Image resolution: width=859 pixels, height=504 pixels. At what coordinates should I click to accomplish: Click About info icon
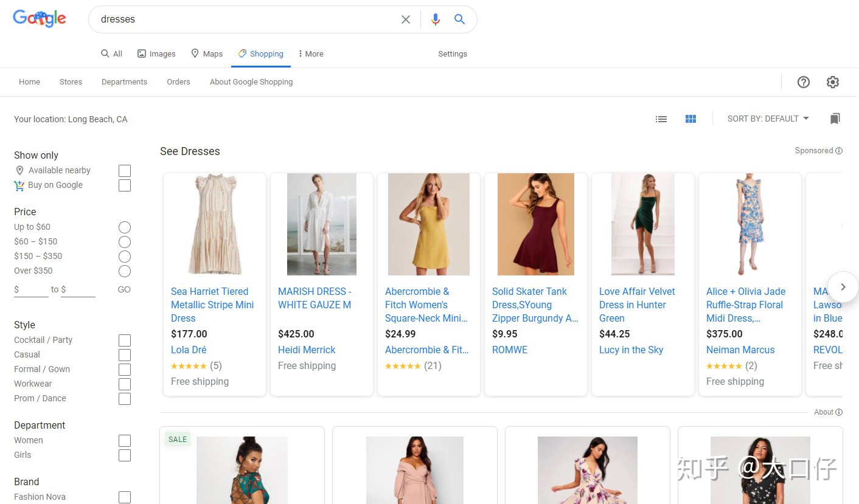pyautogui.click(x=839, y=412)
